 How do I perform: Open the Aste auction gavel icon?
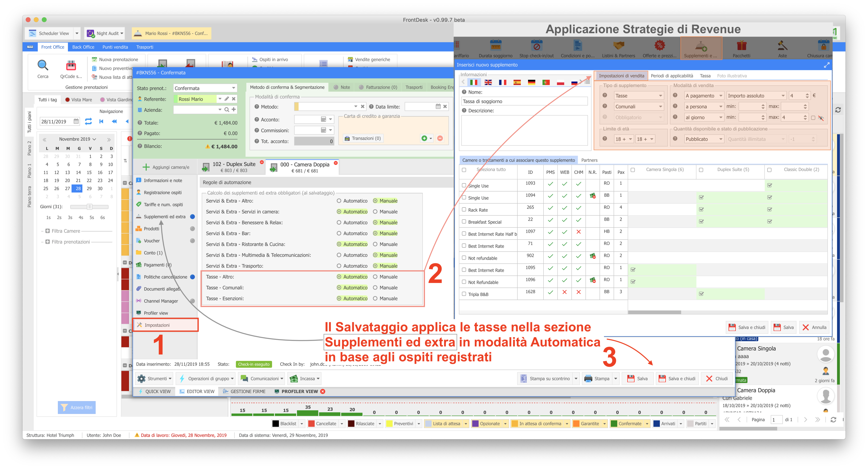(x=782, y=45)
